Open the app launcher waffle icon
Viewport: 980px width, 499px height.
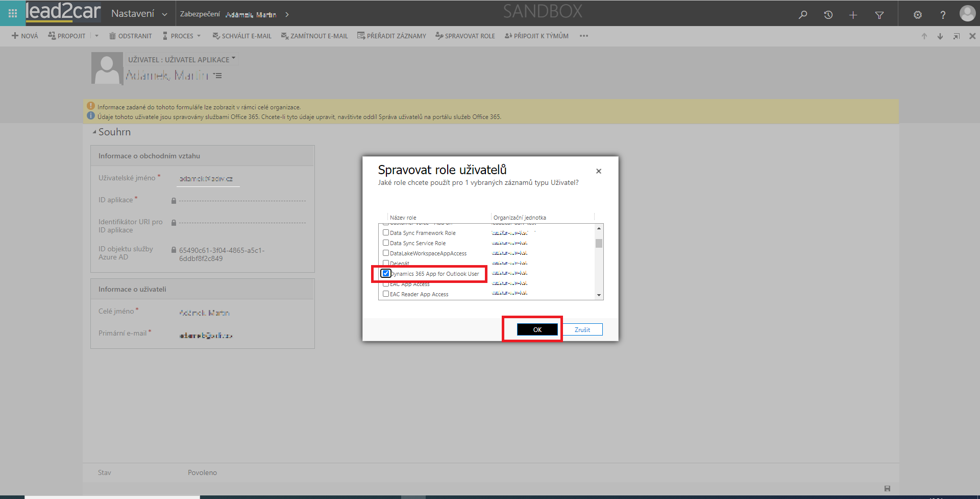point(13,14)
